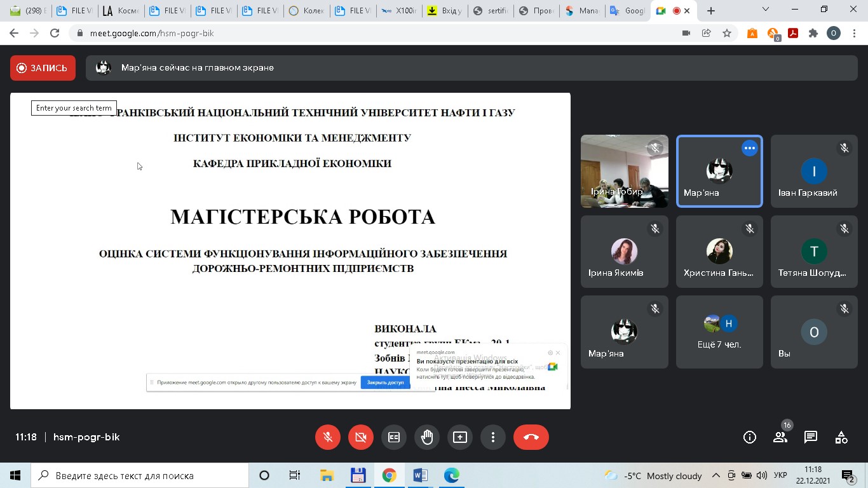Open the in-call chat panel

coord(810,437)
